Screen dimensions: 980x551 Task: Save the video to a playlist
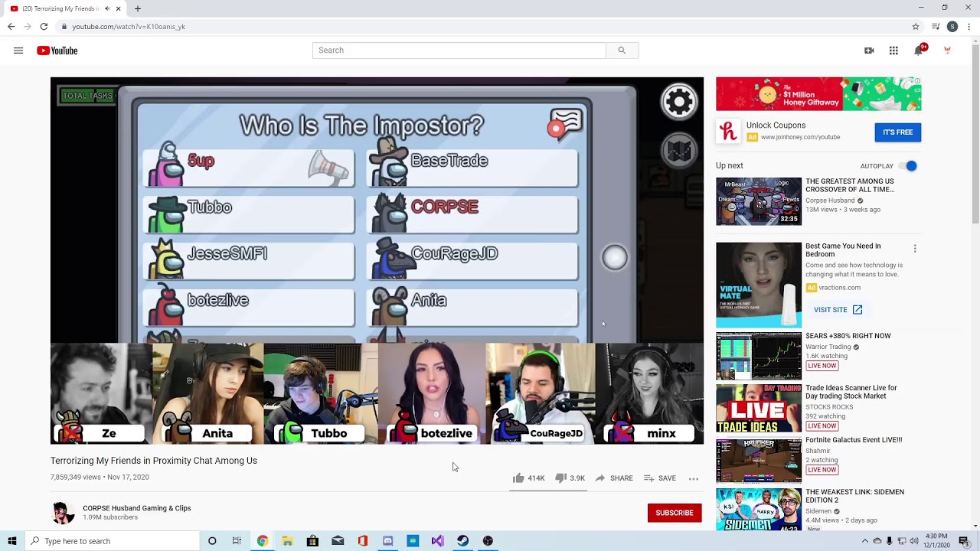660,478
